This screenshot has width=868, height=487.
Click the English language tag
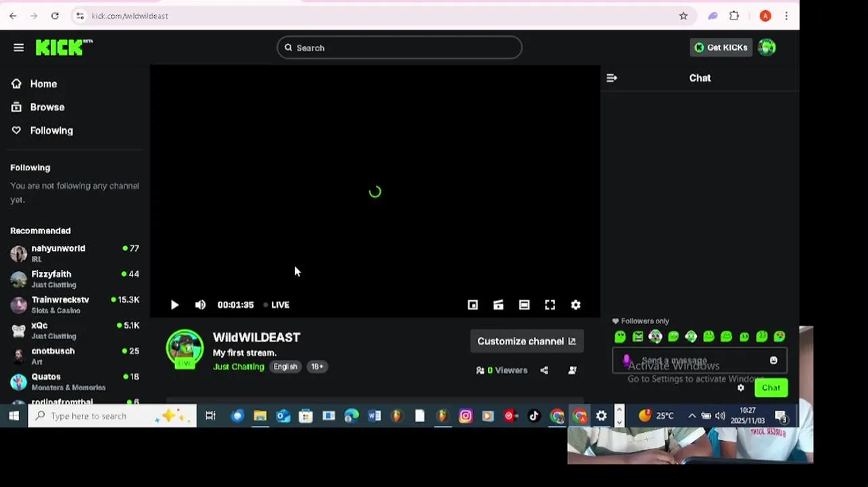click(285, 367)
